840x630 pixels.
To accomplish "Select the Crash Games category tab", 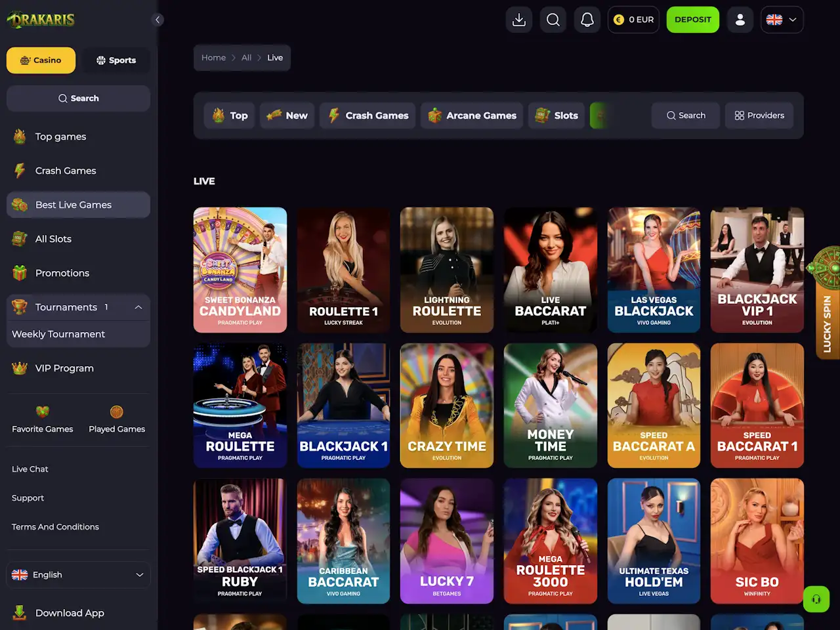I will point(367,115).
